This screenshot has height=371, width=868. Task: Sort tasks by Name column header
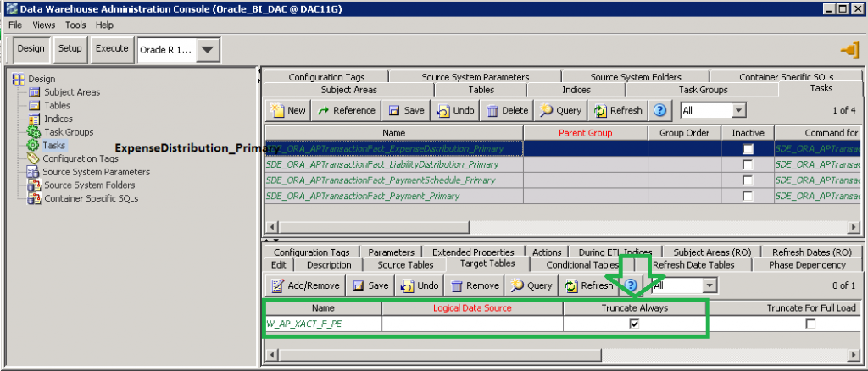click(393, 133)
